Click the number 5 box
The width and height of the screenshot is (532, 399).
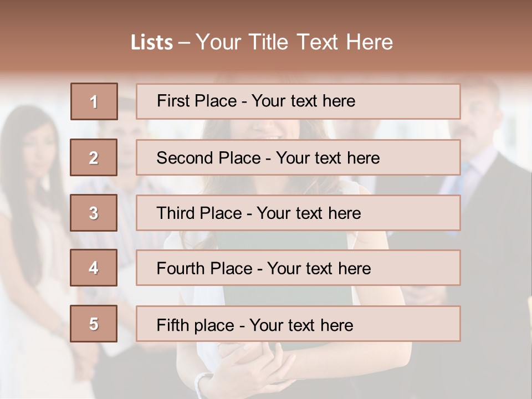[x=94, y=324]
